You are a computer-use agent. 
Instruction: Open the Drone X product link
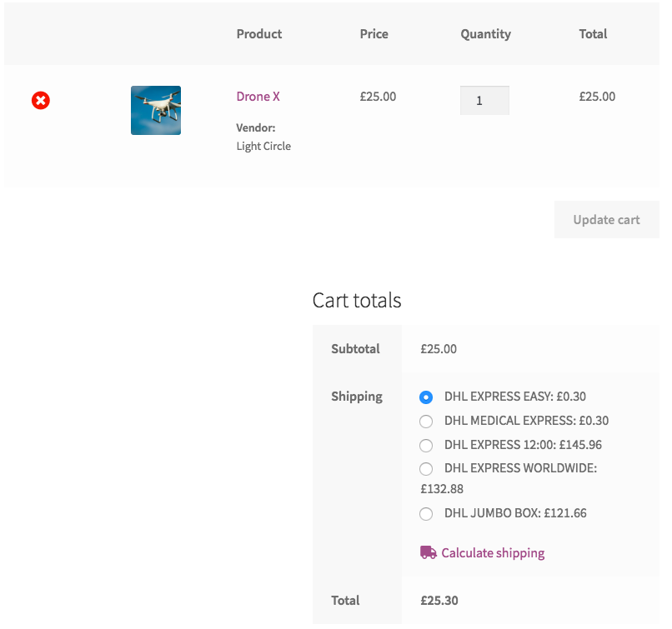[x=258, y=97]
